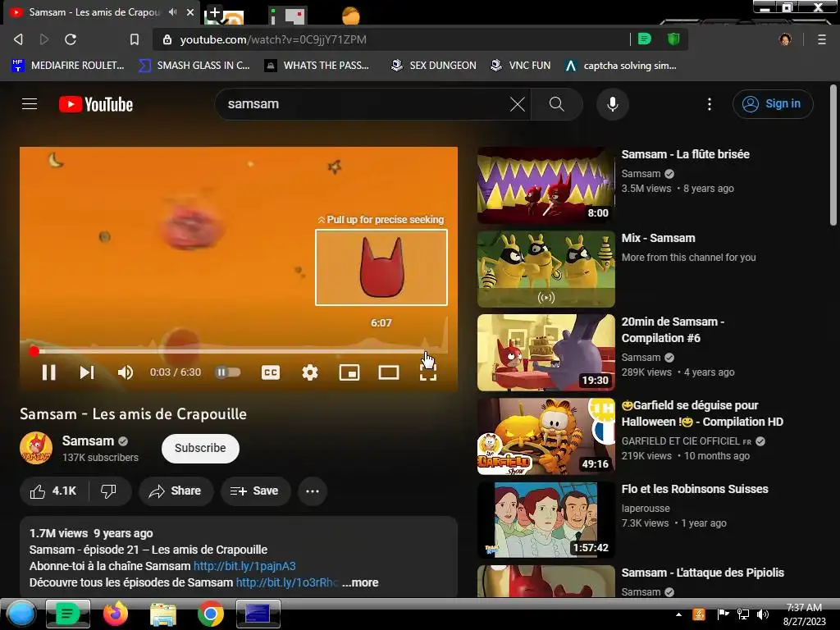Viewport: 840px width, 630px height.
Task: Open browser main menu
Action: [x=822, y=39]
